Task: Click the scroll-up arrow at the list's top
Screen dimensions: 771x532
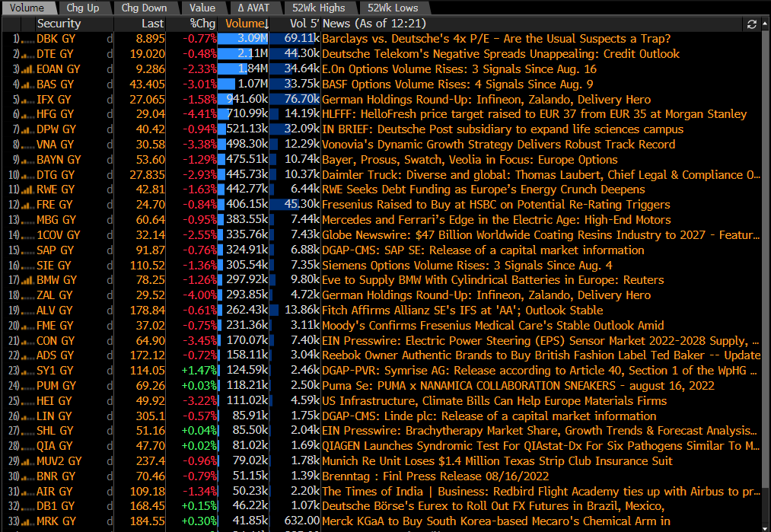Action: tap(765, 23)
